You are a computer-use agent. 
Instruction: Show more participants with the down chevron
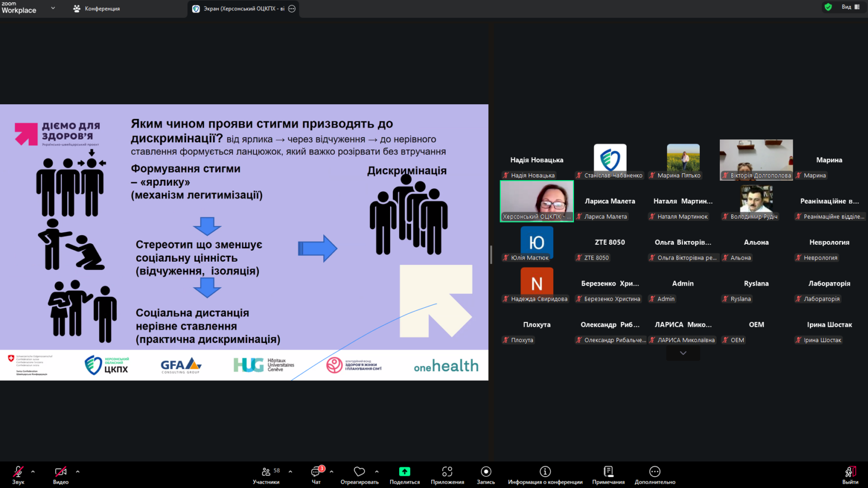(683, 353)
